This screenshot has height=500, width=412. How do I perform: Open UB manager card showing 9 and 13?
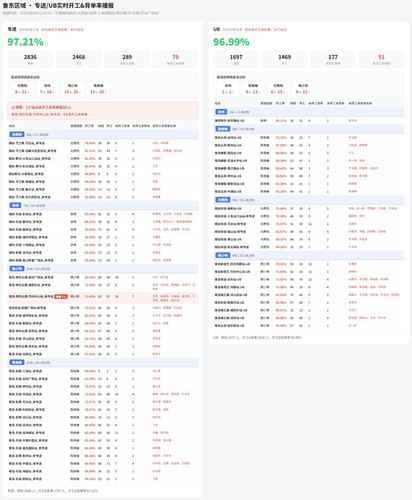coord(253,89)
